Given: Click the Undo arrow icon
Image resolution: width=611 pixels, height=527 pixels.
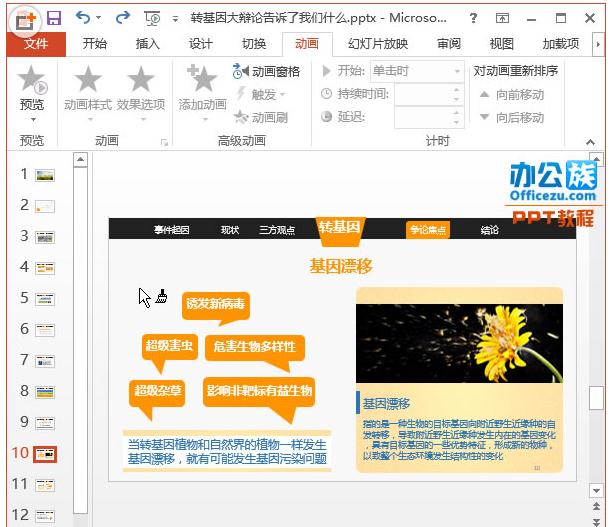Looking at the screenshot, I should point(83,18).
